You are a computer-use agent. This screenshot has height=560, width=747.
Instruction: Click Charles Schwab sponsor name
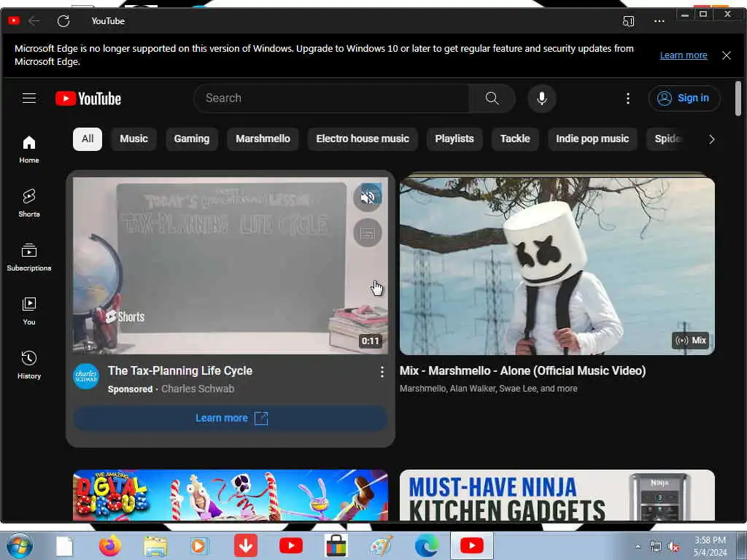[x=198, y=389]
